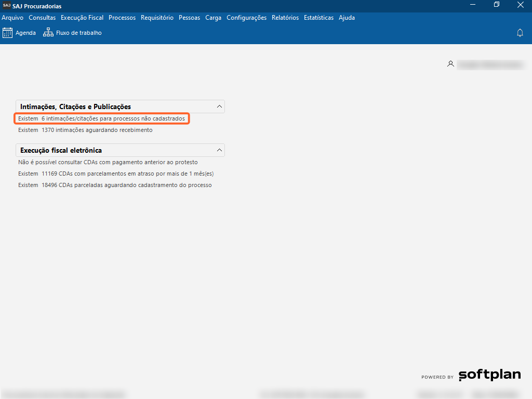Click the SAJ application icon in title bar

click(x=6, y=6)
